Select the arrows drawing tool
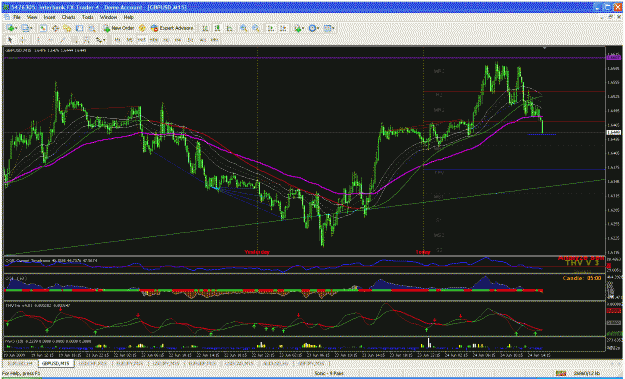Image resolution: width=625 pixels, height=379 pixels. coord(98,40)
